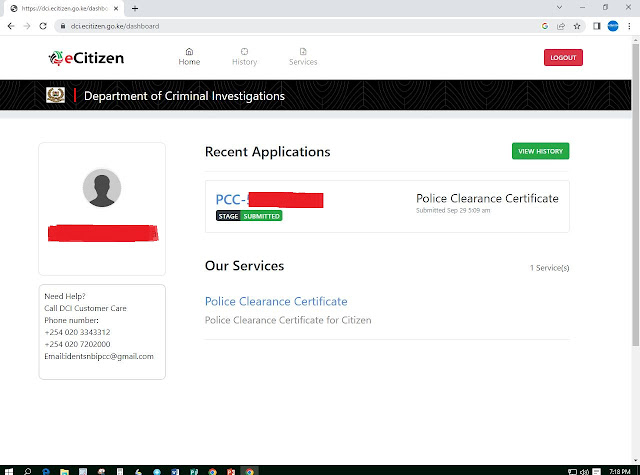The image size is (640, 475).
Task: Click the volume icon in system tray
Action: (x=585, y=472)
